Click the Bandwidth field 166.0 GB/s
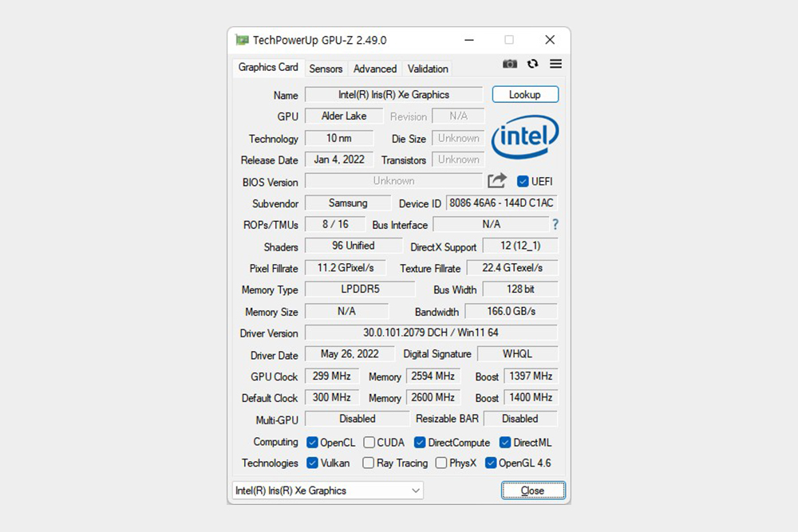This screenshot has width=798, height=532. point(512,311)
